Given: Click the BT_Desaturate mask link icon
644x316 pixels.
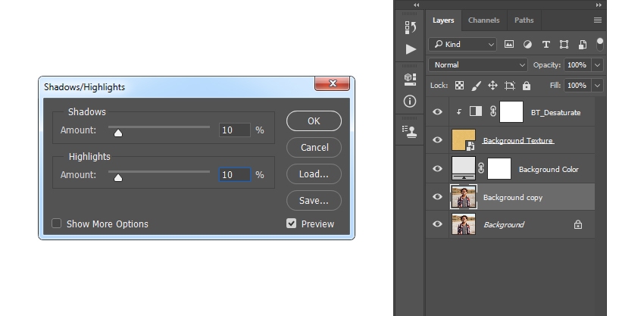Looking at the screenshot, I should click(493, 111).
